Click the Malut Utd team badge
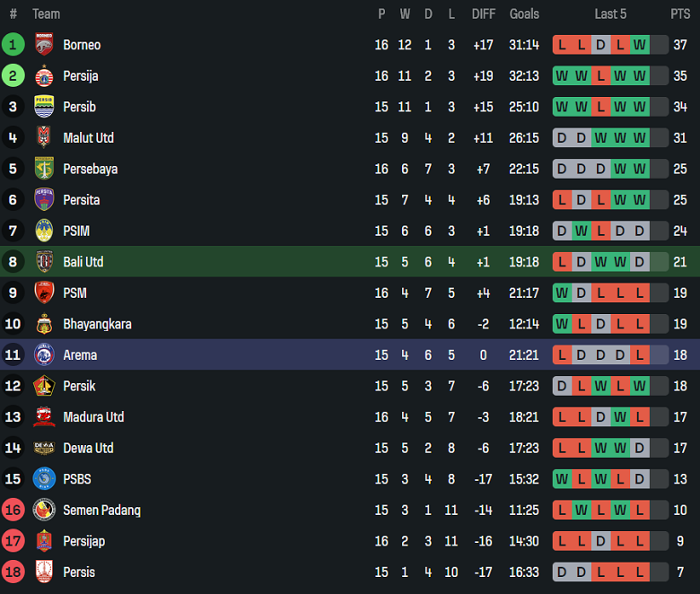The height and width of the screenshot is (594, 700). 44,138
